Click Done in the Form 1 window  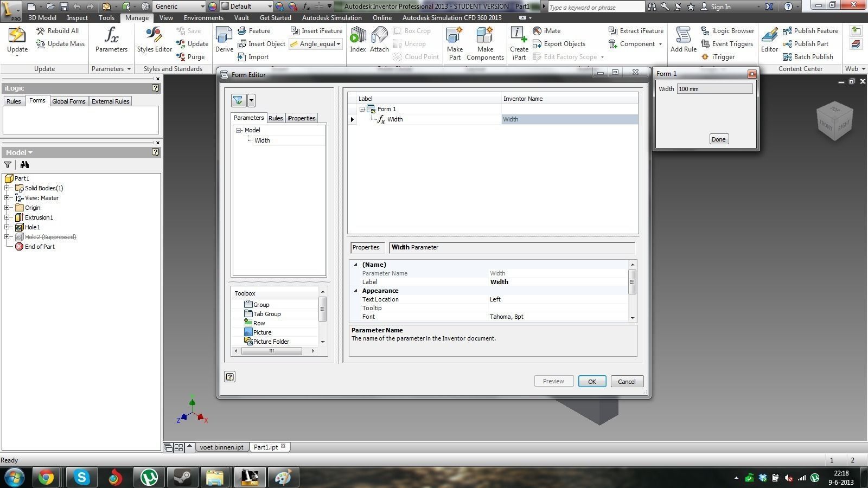[718, 139]
